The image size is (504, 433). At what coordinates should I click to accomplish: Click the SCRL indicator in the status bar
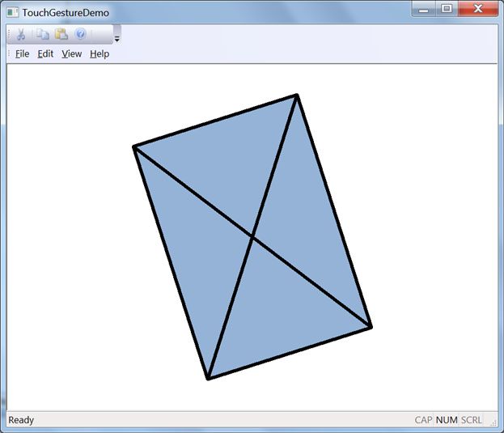tap(472, 420)
